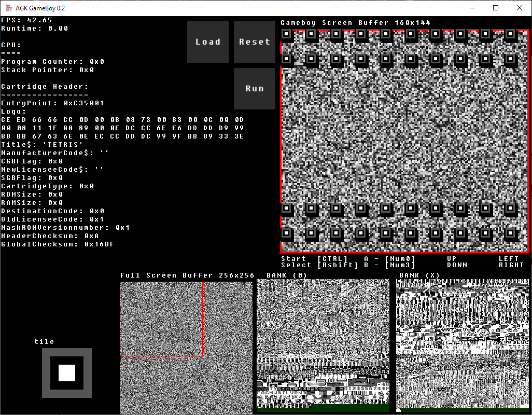Image resolution: width=532 pixels, height=415 pixels.
Task: Click the 'Select [Rshift]' key hint
Action: (x=319, y=265)
